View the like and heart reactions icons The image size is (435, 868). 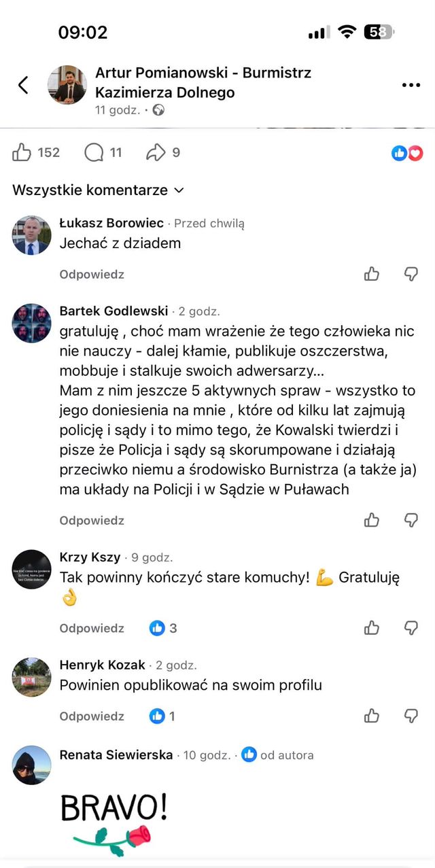click(408, 153)
